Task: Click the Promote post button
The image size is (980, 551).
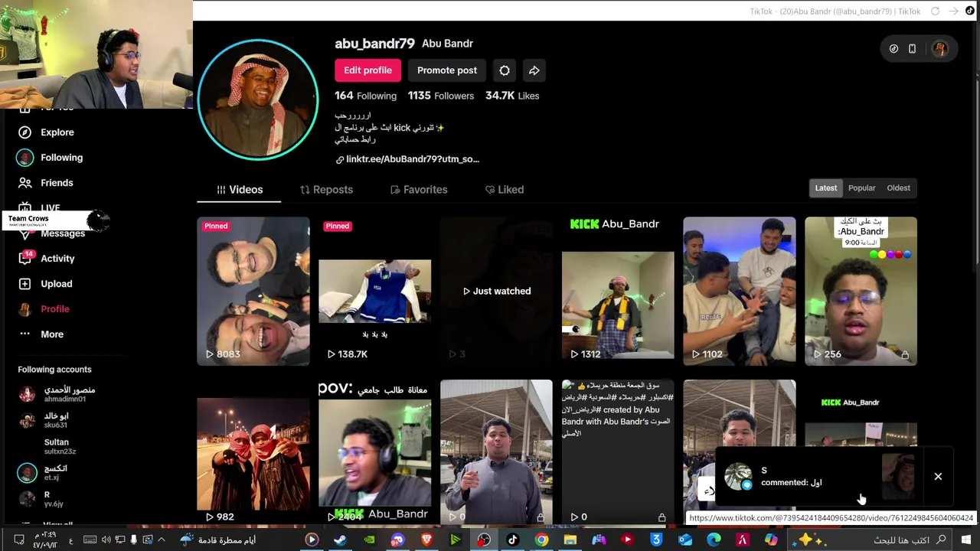Action: click(447, 70)
